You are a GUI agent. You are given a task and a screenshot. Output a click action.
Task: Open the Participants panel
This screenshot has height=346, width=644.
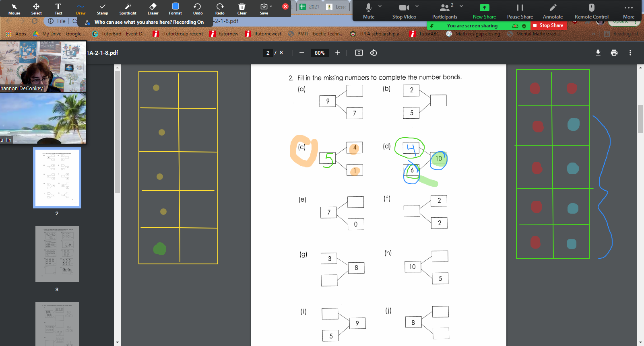pos(444,11)
